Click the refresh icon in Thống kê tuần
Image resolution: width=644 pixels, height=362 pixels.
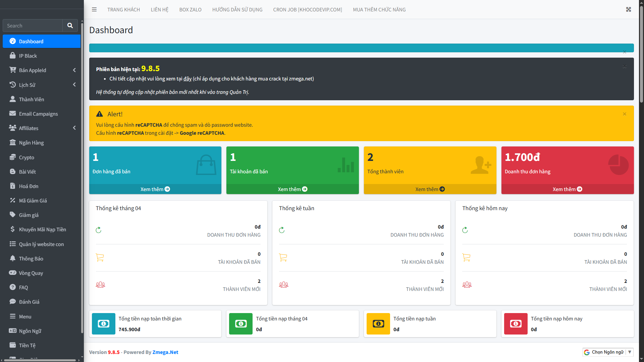pos(282,230)
